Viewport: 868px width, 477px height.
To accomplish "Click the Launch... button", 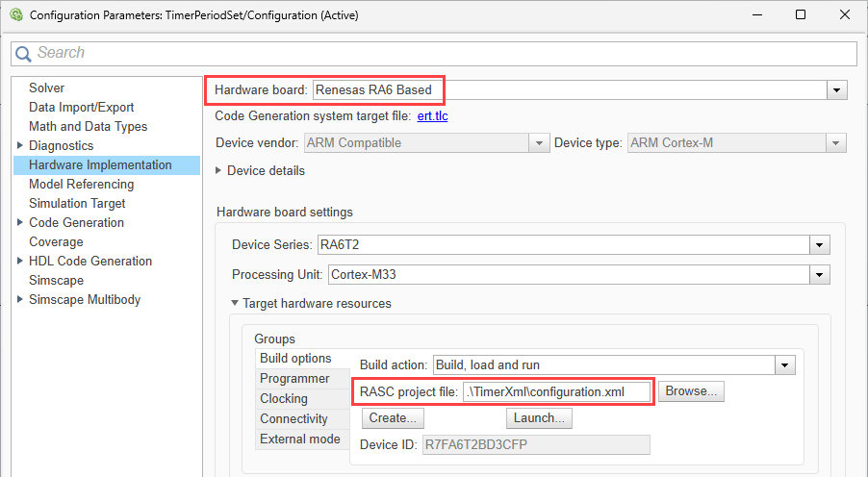I will (x=539, y=417).
